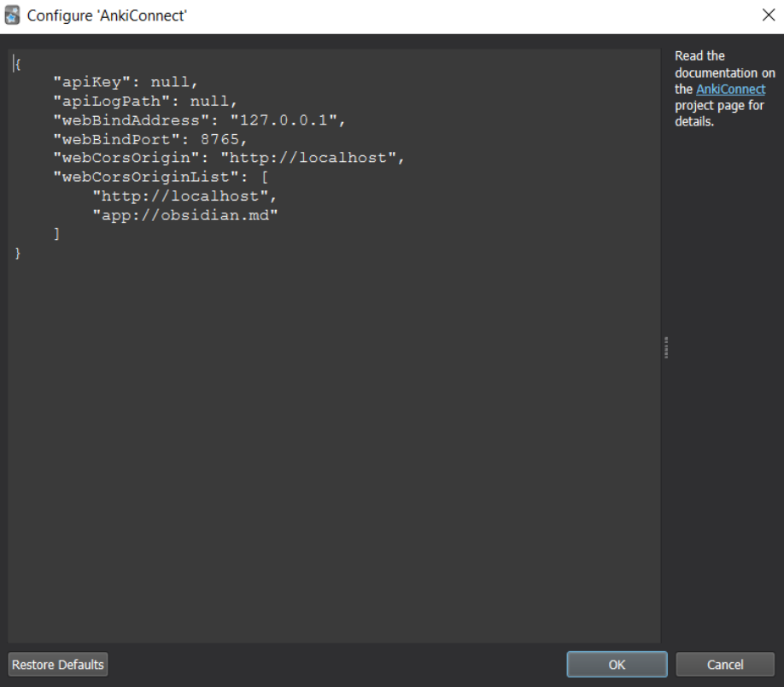Click the "apiLogPath": null line

[145, 101]
